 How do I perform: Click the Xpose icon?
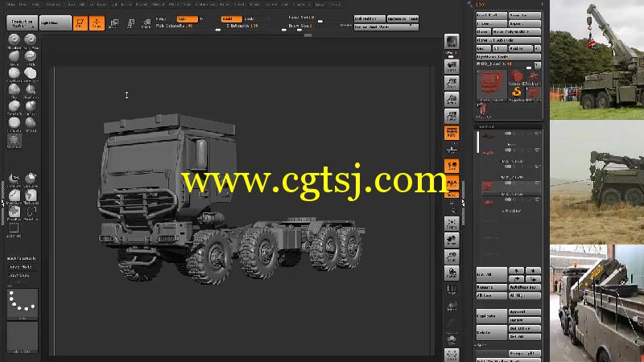452,355
